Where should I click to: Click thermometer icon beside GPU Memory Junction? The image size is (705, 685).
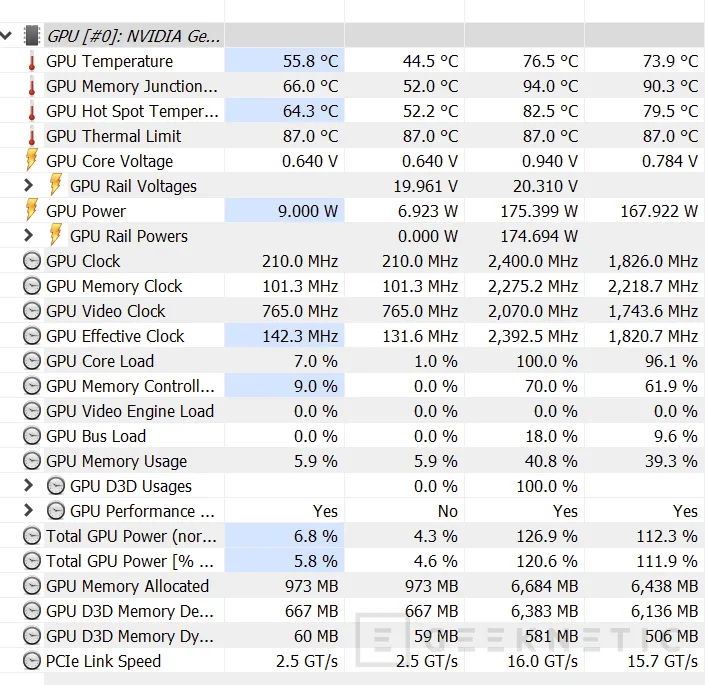click(31, 86)
